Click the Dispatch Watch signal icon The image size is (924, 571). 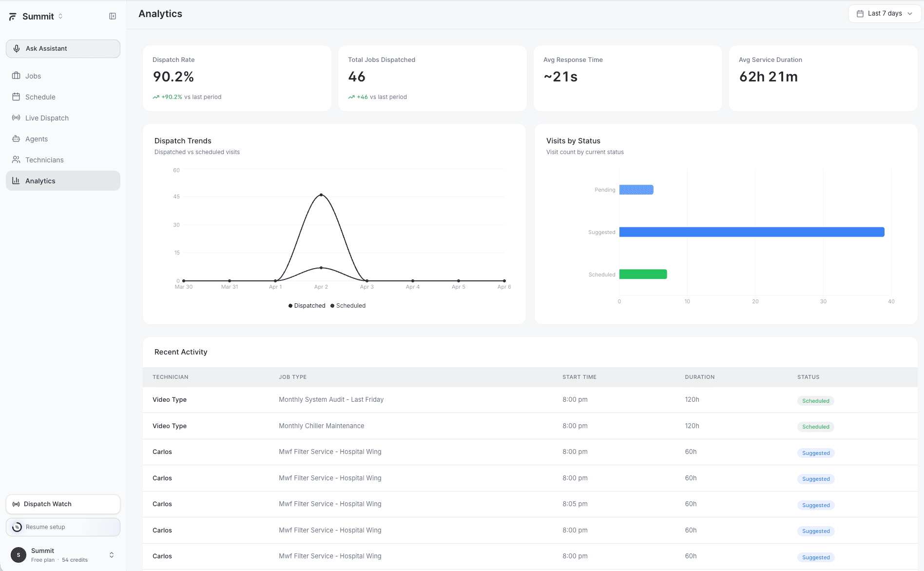(17, 504)
